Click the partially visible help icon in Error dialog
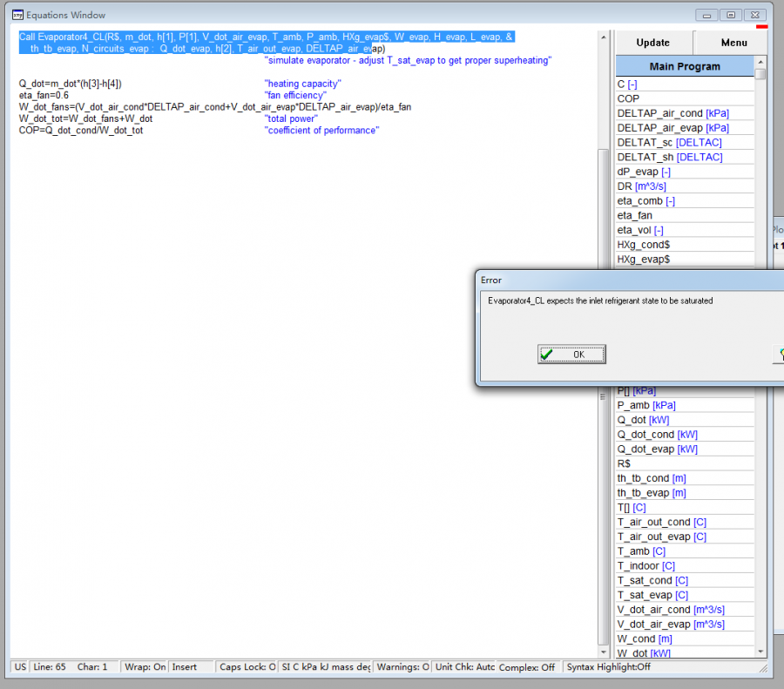 click(x=778, y=355)
